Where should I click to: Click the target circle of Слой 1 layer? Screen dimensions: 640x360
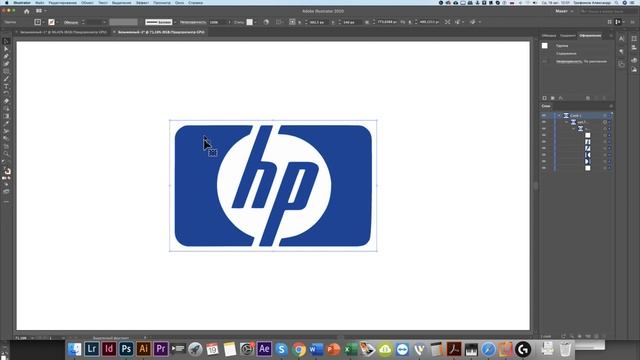(x=605, y=116)
